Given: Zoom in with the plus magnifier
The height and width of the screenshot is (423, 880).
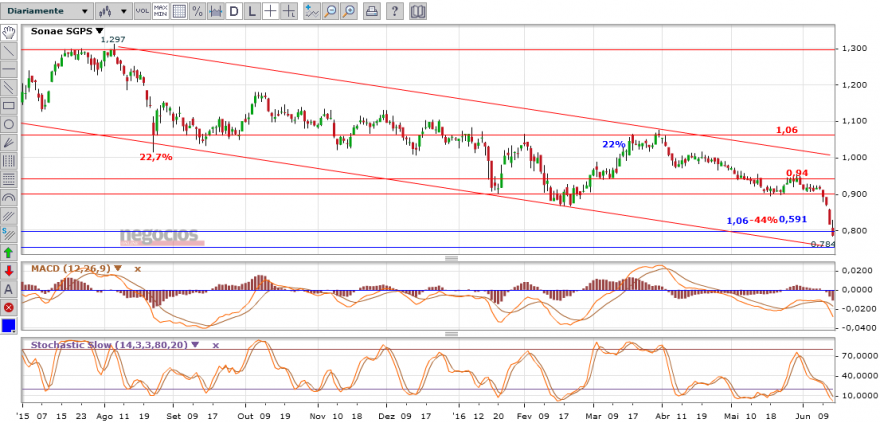Looking at the screenshot, I should 349,11.
